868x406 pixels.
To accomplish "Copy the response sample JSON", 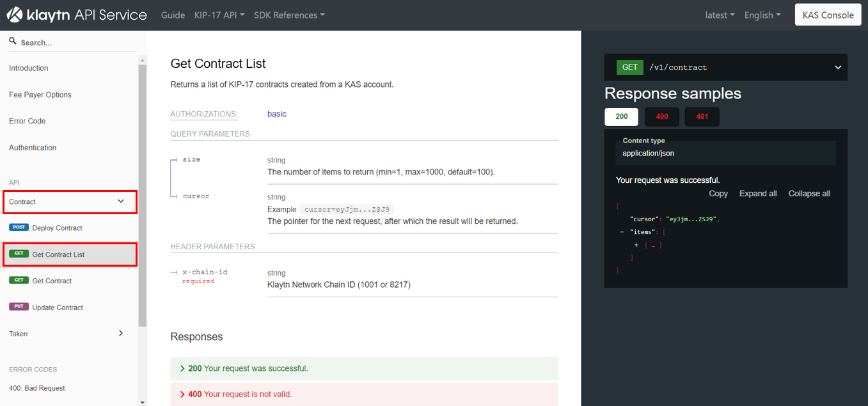I will point(718,194).
